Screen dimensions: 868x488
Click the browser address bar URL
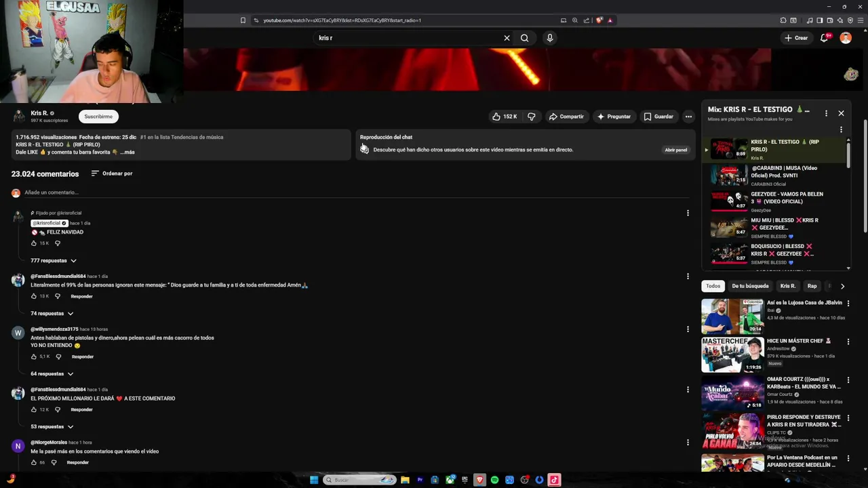[x=342, y=20]
